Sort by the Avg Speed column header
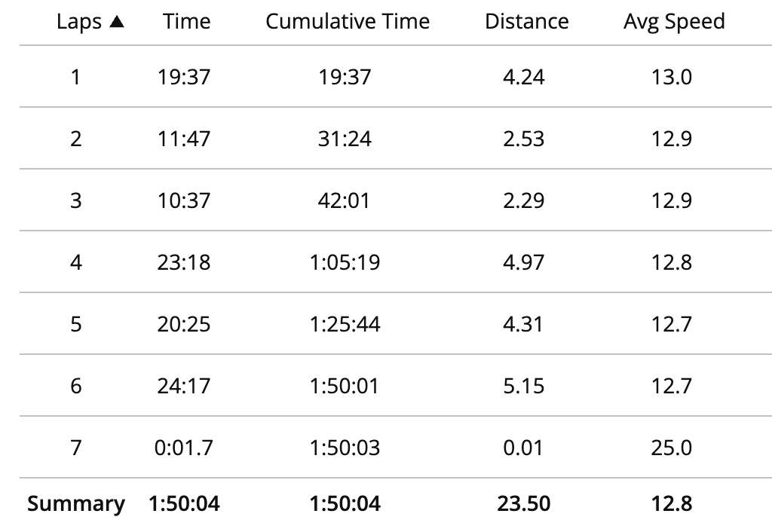 [674, 22]
